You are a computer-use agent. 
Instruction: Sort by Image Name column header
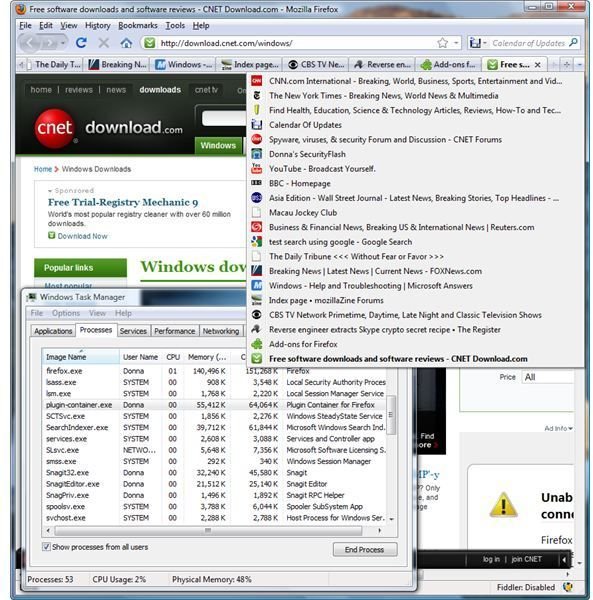point(81,357)
